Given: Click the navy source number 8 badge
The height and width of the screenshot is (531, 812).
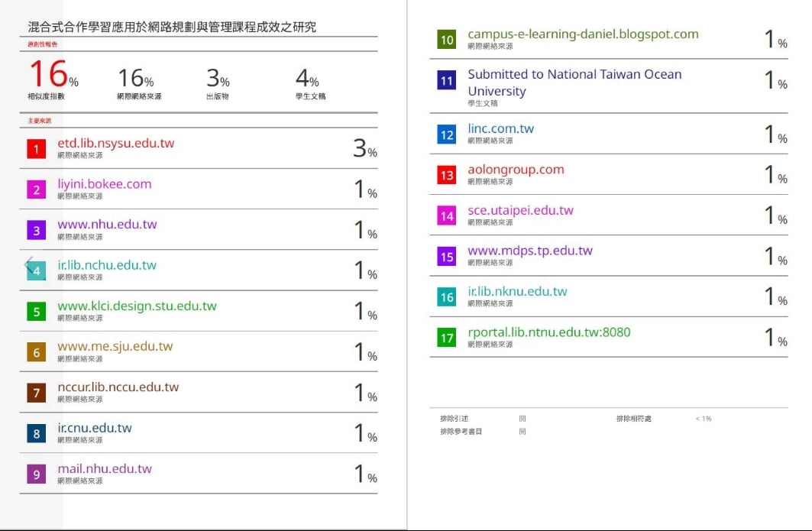Looking at the screenshot, I should point(36,433).
